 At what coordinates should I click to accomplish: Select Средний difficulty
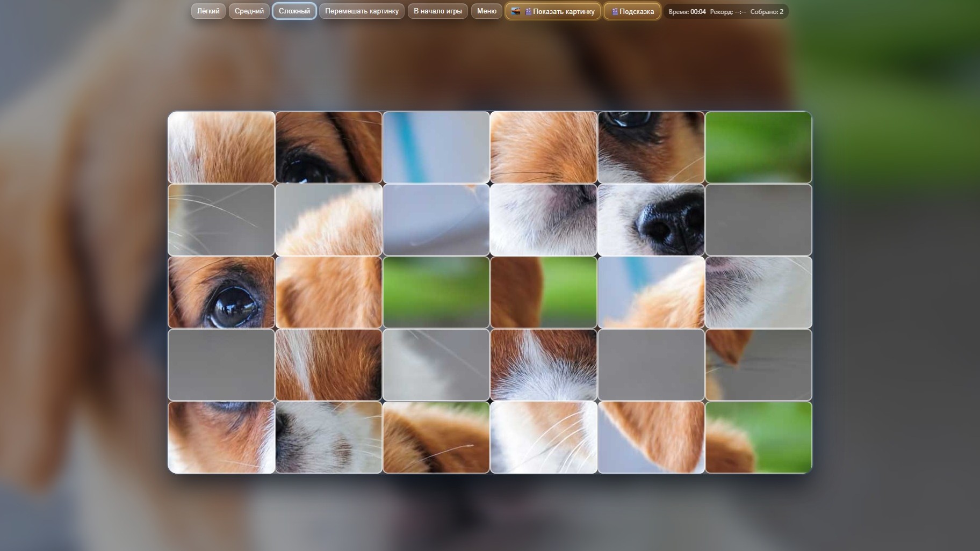click(x=249, y=11)
